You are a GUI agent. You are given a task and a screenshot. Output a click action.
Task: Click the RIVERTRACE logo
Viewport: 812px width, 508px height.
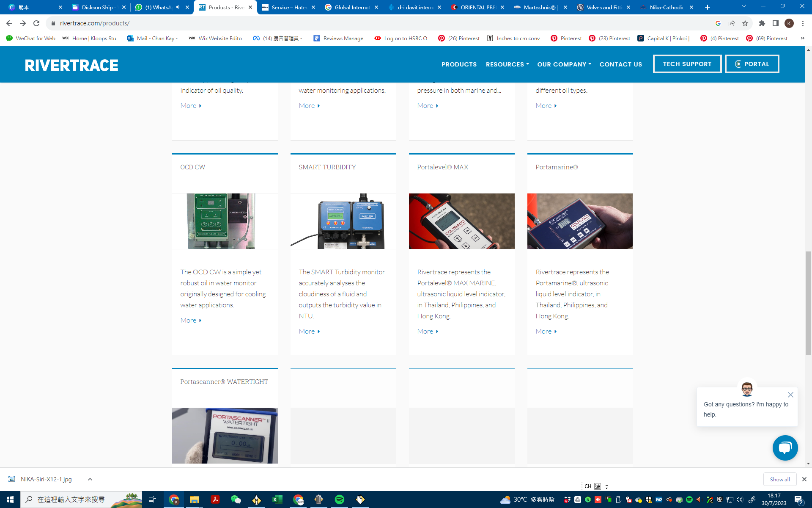point(71,65)
